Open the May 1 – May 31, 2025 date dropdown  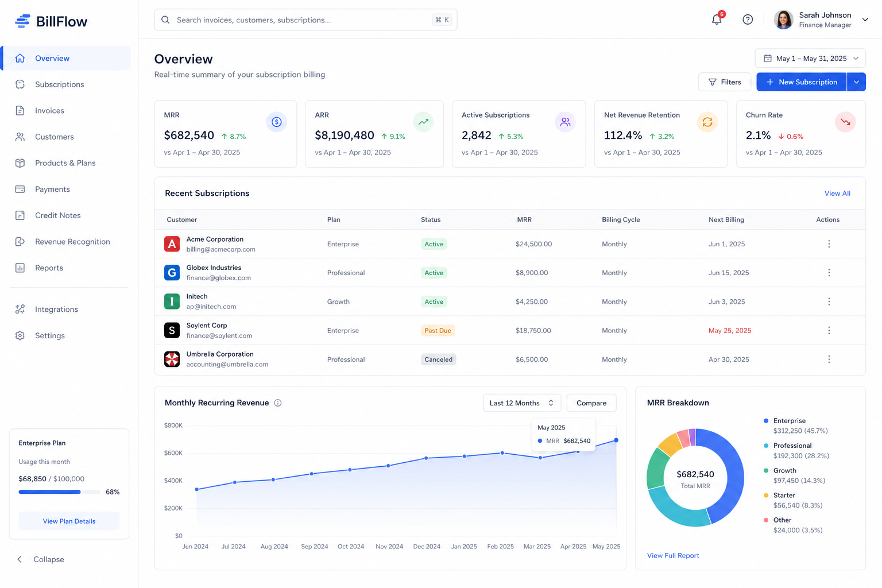pyautogui.click(x=810, y=59)
